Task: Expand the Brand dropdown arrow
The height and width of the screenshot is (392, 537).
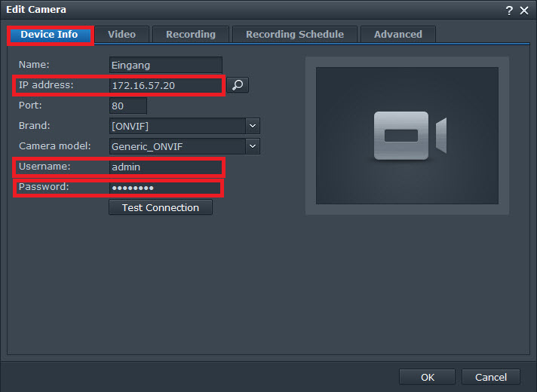Action: [x=253, y=126]
